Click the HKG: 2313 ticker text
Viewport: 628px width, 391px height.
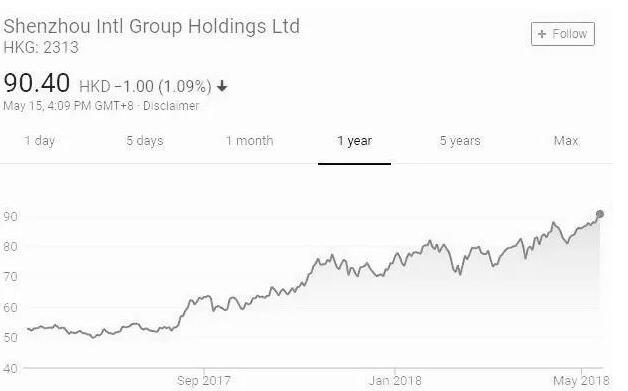point(41,48)
